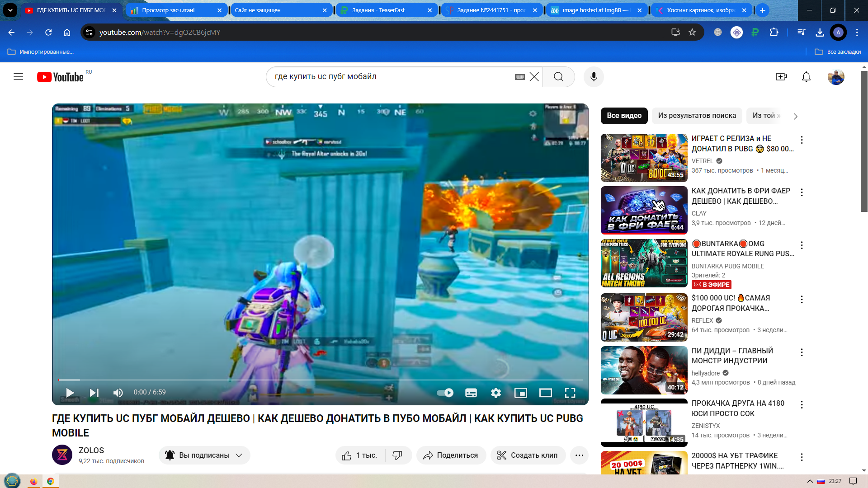Open КАК ДОНАТИТЬ В ФРИ ФАЕР video title

pyautogui.click(x=741, y=196)
